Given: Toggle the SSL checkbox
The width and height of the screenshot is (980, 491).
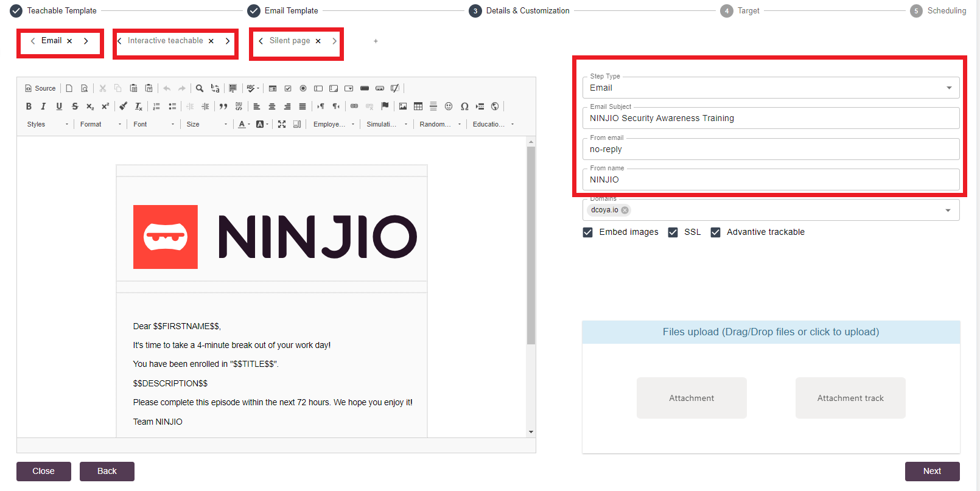Looking at the screenshot, I should (673, 232).
